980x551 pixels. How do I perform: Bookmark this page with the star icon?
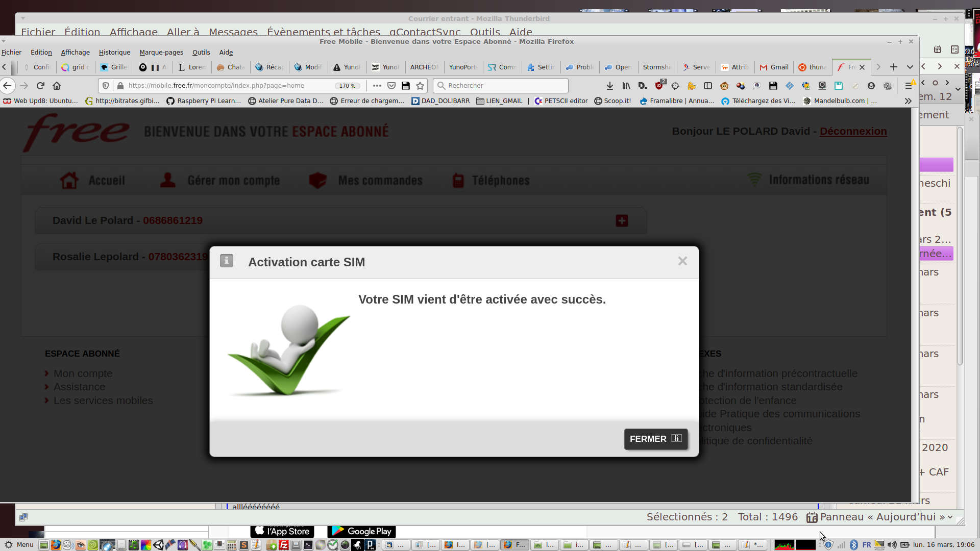420,86
